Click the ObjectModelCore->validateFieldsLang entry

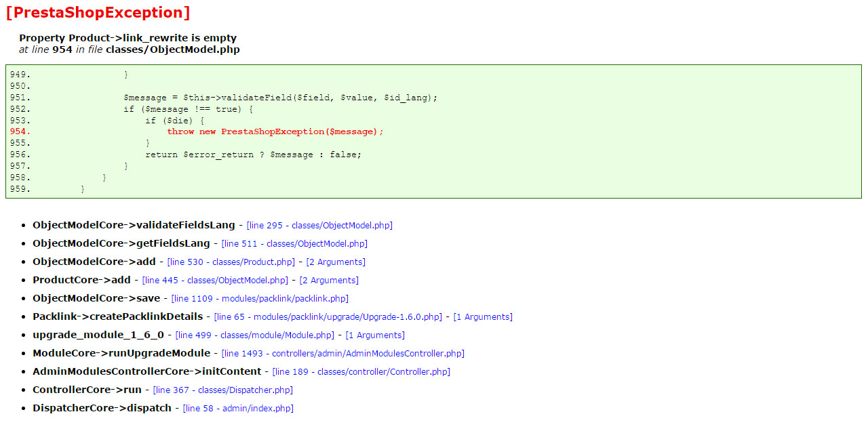point(134,225)
